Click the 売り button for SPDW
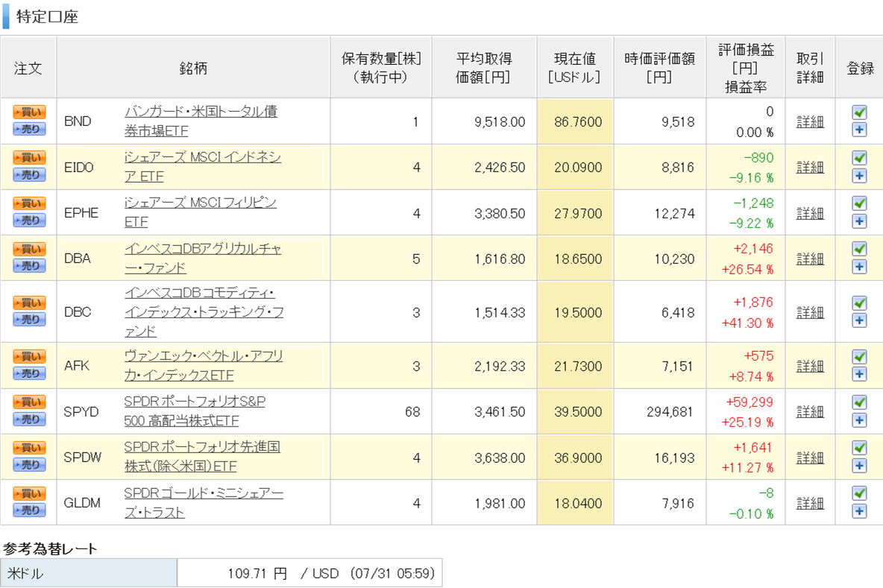 [29, 465]
